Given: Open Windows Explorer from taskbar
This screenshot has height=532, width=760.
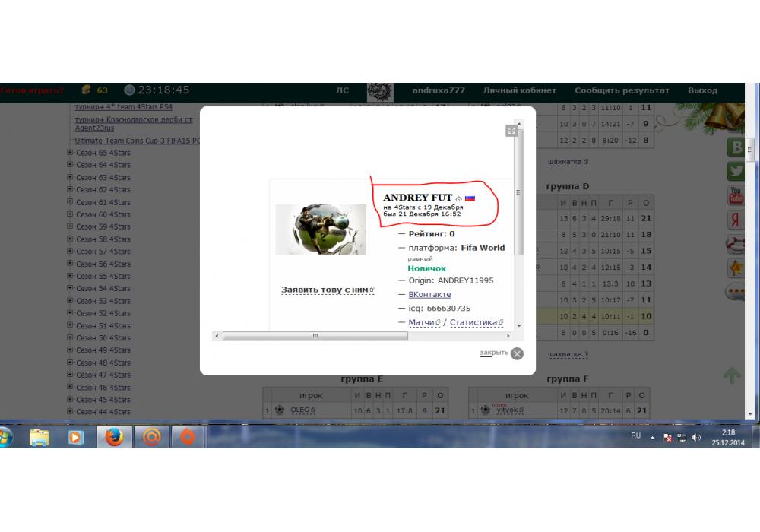Looking at the screenshot, I should (x=39, y=437).
